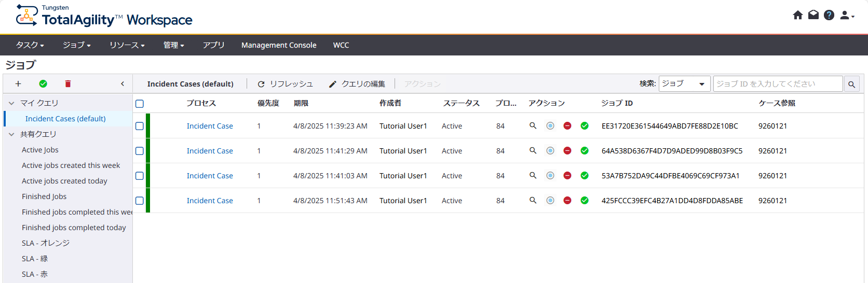Click the クエリの編集 button
Image resolution: width=868 pixels, height=283 pixels.
point(357,84)
